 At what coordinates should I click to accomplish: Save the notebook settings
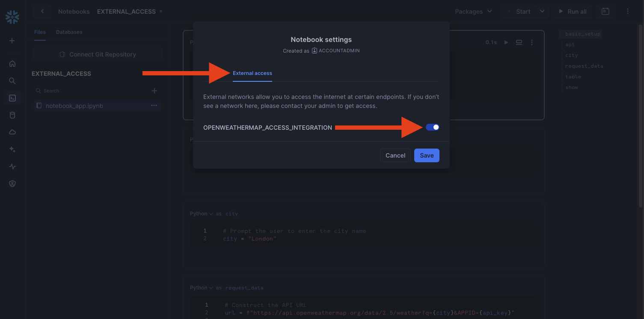click(x=427, y=155)
